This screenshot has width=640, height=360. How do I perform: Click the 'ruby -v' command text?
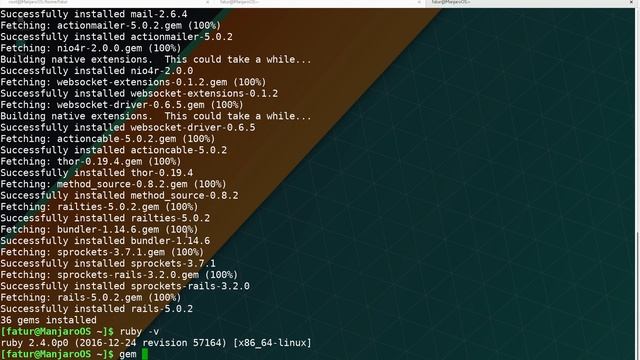coord(139,331)
